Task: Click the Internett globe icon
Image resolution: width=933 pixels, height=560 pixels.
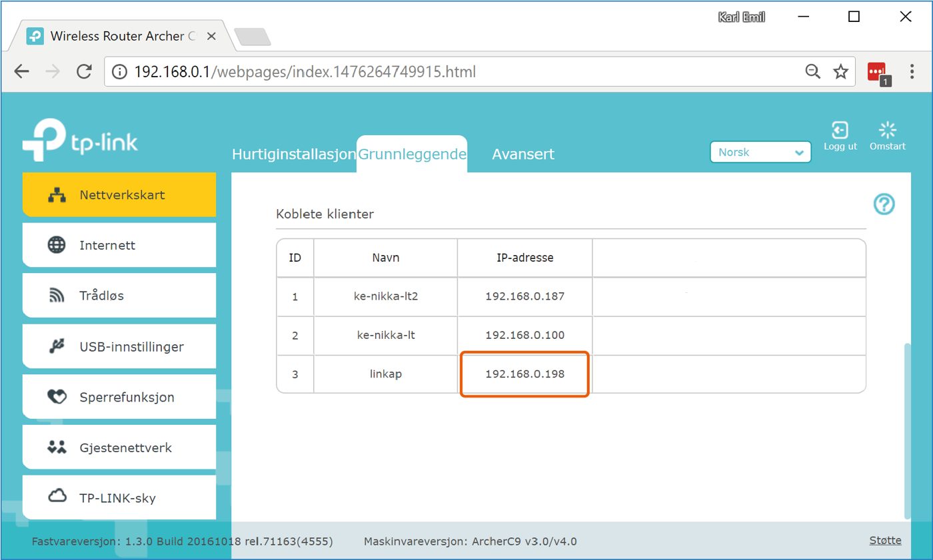Action: (57, 245)
